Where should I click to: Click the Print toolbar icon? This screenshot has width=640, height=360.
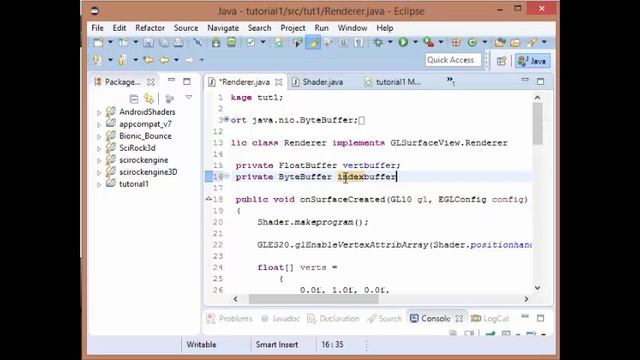(178, 42)
